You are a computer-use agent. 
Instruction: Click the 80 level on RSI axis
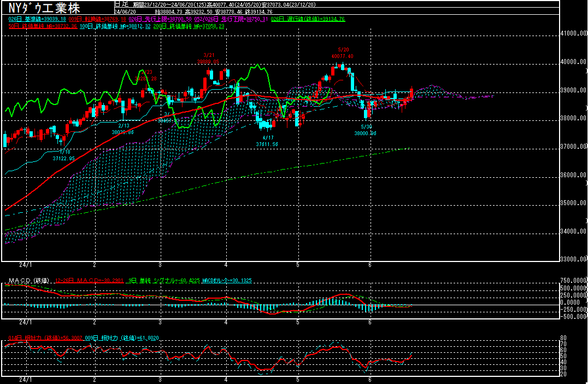click(x=563, y=338)
